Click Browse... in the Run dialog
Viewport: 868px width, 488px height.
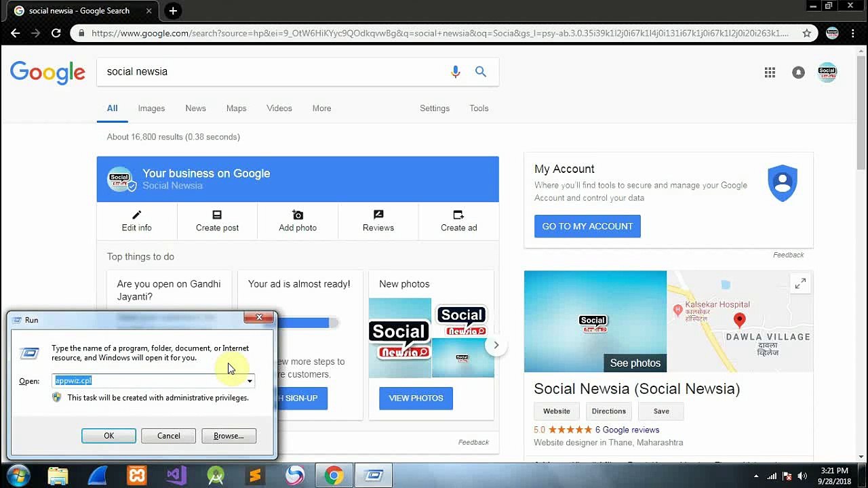point(229,436)
